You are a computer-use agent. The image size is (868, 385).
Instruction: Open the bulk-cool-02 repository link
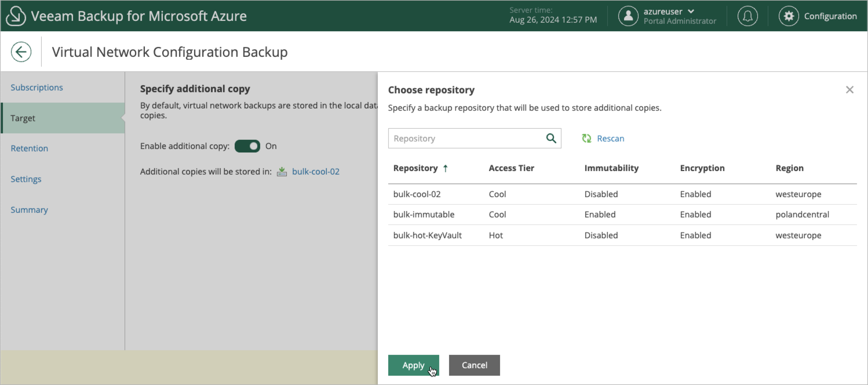(x=316, y=172)
